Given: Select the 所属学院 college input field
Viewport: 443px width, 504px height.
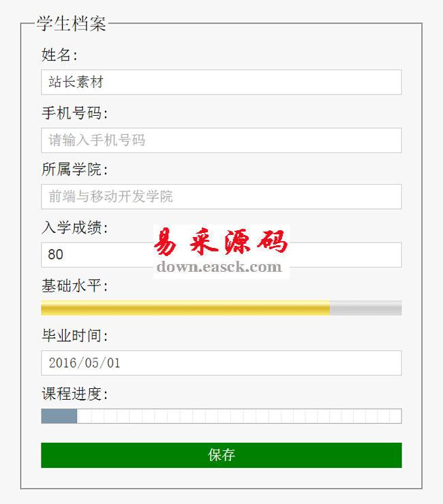Looking at the screenshot, I should 221,197.
